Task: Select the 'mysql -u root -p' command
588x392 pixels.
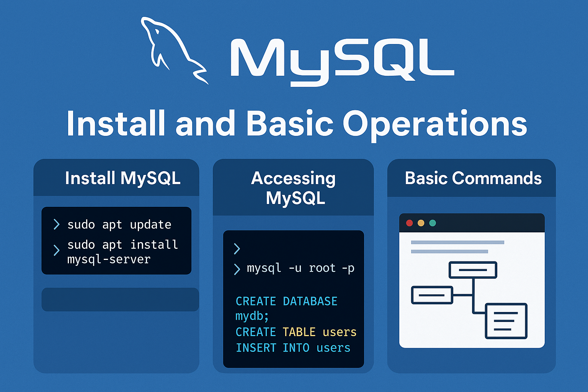Action: [x=301, y=268]
